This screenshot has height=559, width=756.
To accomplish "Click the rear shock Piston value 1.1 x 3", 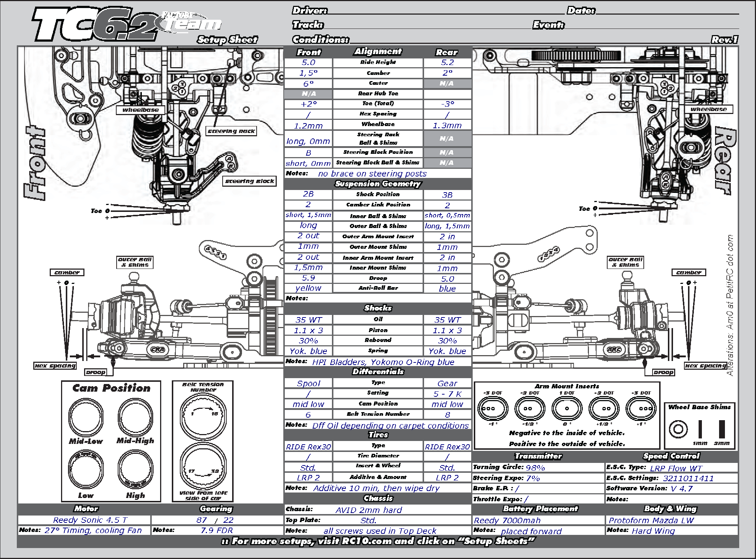I will pos(447,330).
